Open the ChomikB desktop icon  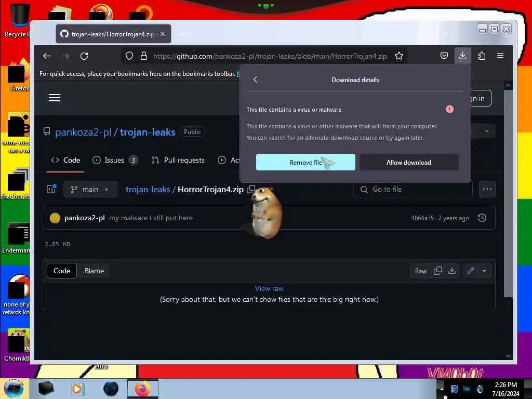pos(16,345)
